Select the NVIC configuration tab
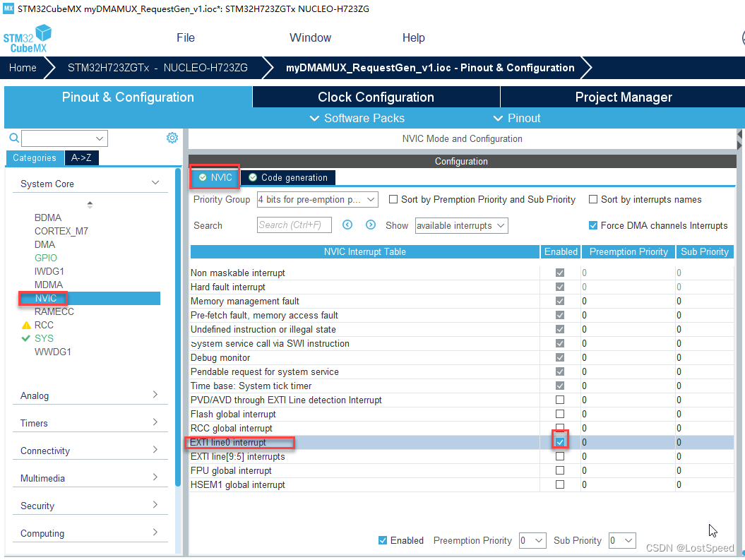 215,177
